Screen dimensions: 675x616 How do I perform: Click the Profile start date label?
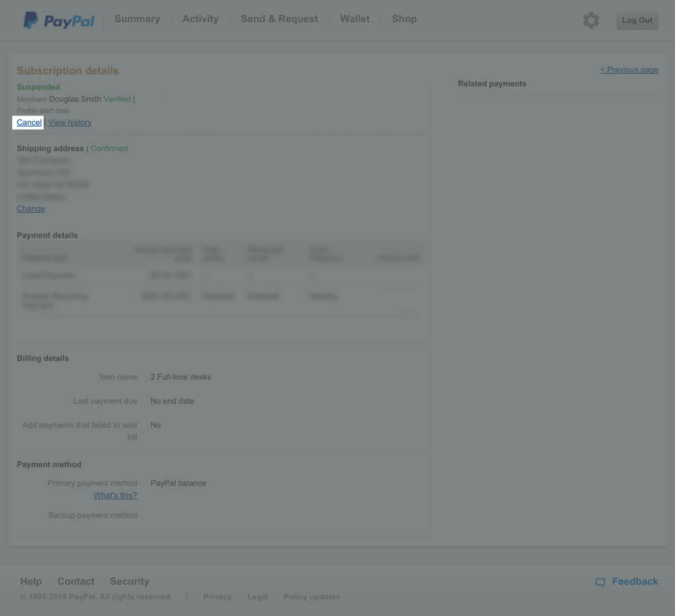(x=43, y=111)
